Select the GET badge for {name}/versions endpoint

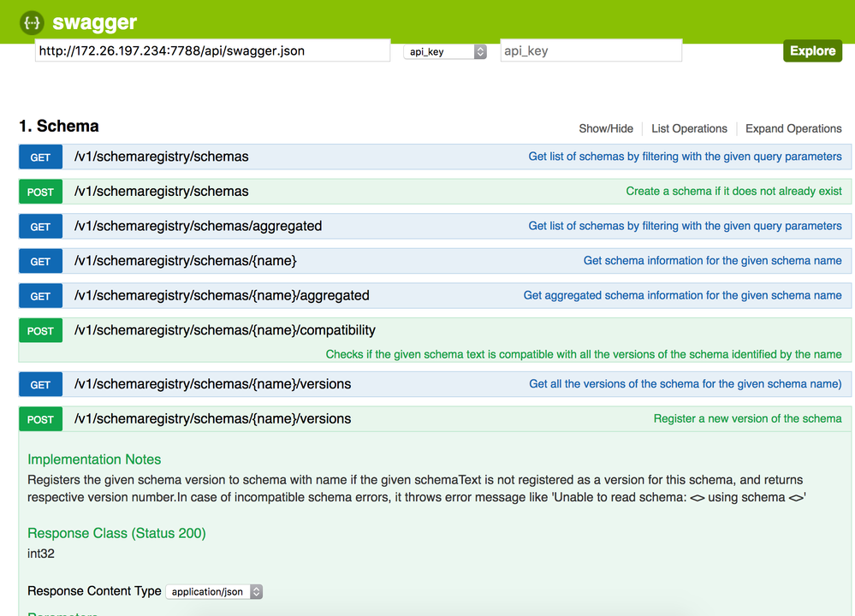[x=39, y=384]
